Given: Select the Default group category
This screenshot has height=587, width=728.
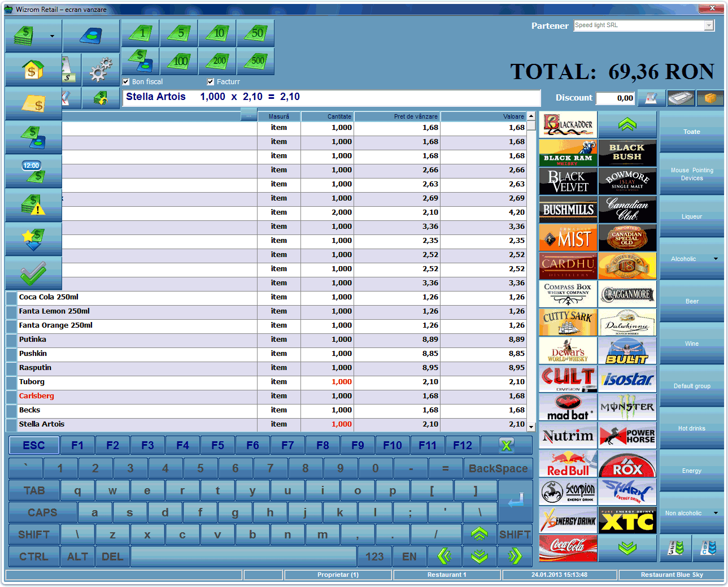Looking at the screenshot, I should click(x=692, y=386).
